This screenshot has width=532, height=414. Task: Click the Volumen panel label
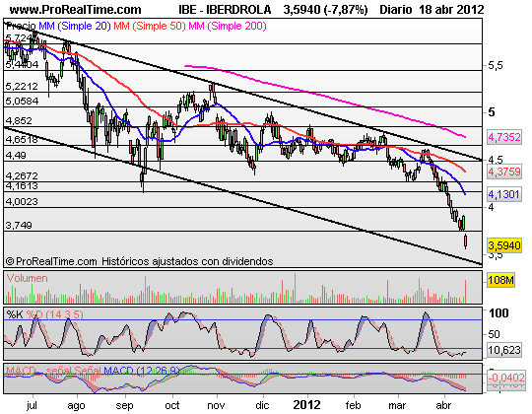click(x=27, y=278)
